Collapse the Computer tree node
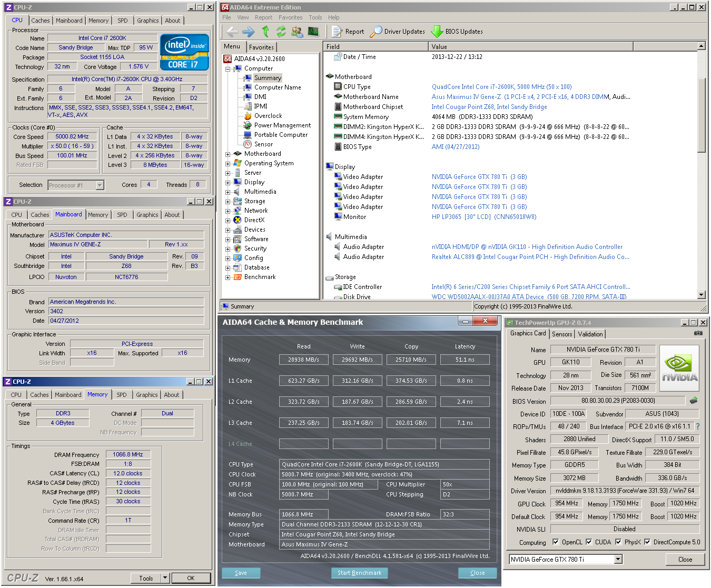This screenshot has width=711, height=588. click(x=228, y=69)
